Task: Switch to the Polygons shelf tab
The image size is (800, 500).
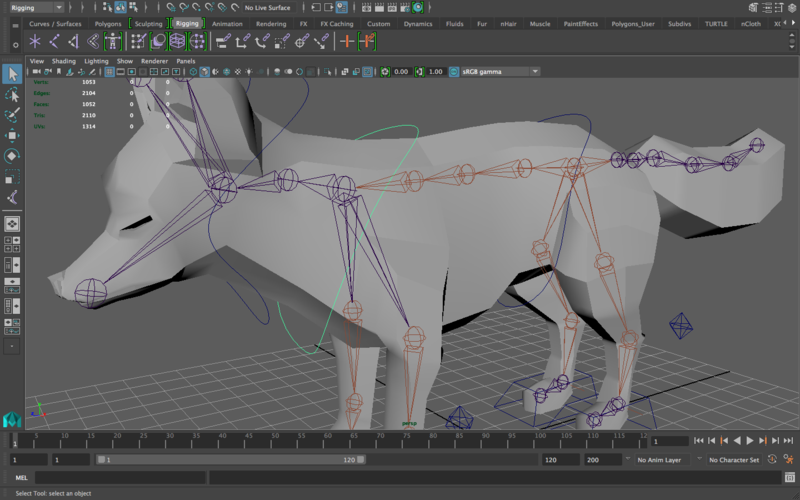Action: tap(108, 23)
